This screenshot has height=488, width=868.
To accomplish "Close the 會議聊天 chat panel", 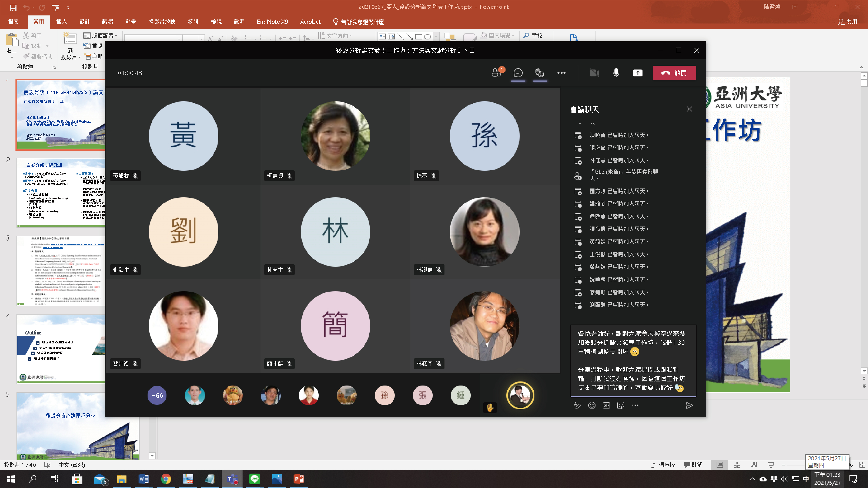I will coord(689,109).
